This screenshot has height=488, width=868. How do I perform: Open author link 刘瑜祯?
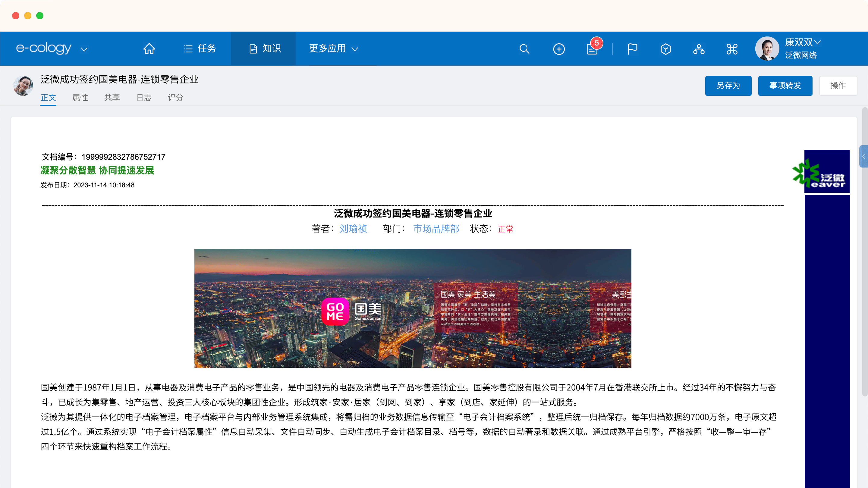coord(353,229)
